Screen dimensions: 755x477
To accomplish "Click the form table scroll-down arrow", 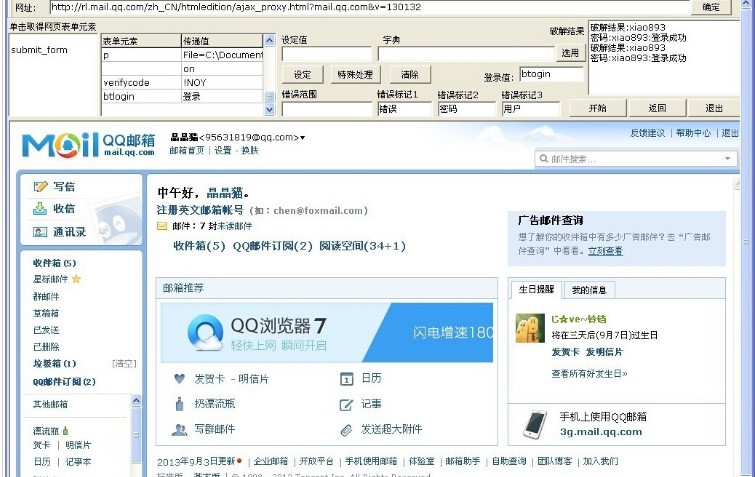I will coord(270,110).
